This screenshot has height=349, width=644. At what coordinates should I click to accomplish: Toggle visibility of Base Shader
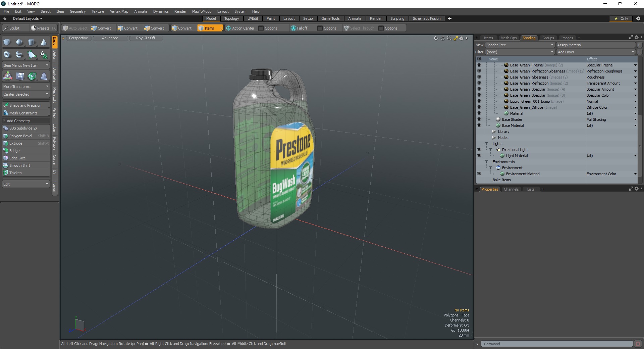click(x=479, y=119)
